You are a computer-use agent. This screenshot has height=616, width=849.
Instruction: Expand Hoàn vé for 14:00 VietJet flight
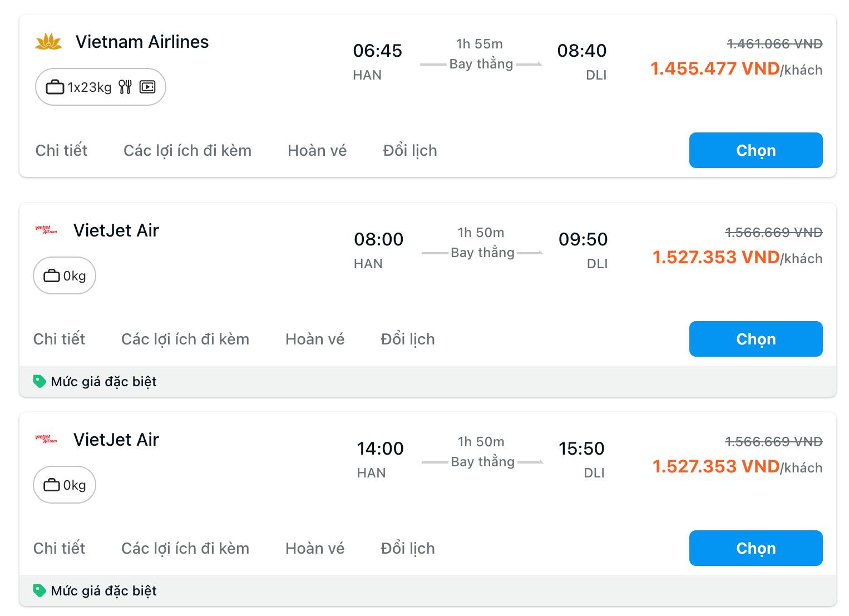pos(315,548)
